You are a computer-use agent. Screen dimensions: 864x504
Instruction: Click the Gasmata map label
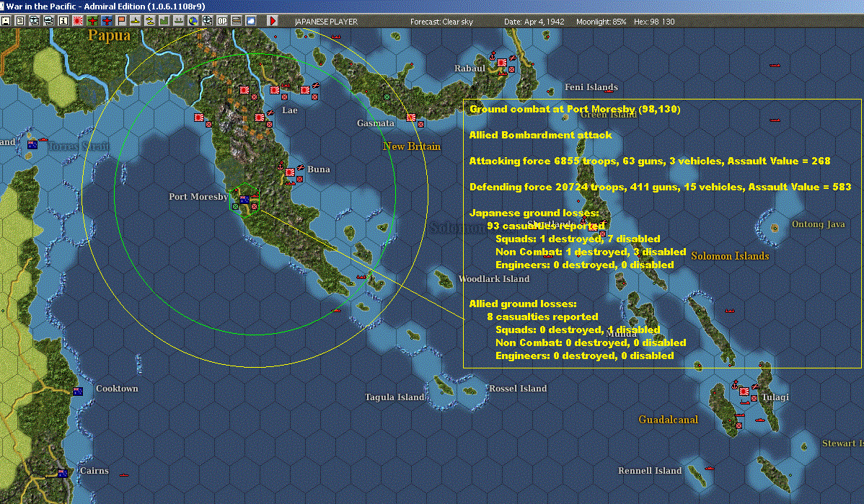pyautogui.click(x=376, y=123)
